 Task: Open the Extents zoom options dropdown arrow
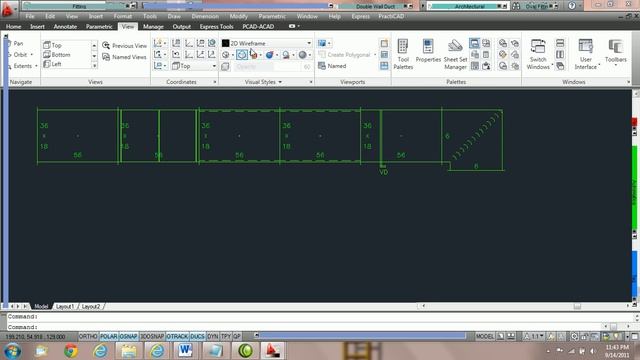click(x=36, y=66)
